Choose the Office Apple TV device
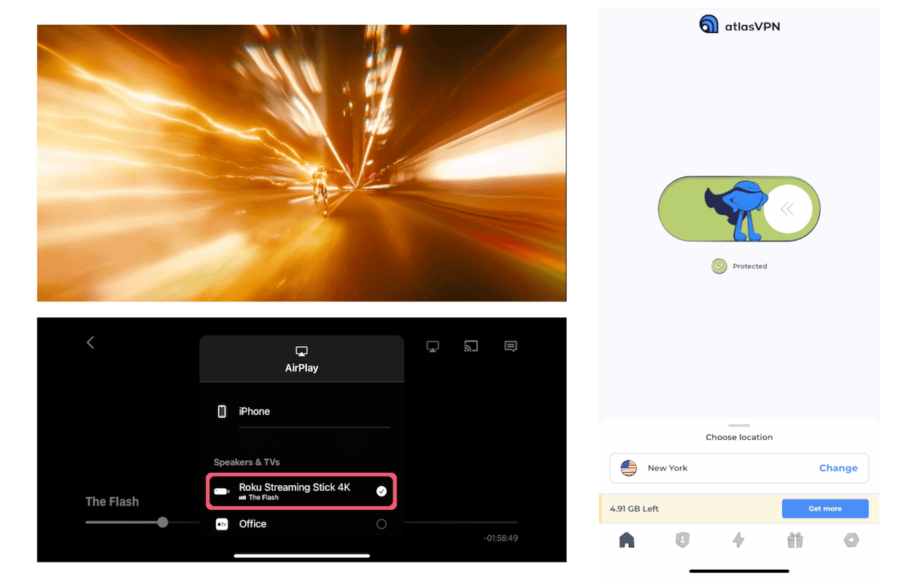This screenshot has width=912, height=588. (301, 524)
